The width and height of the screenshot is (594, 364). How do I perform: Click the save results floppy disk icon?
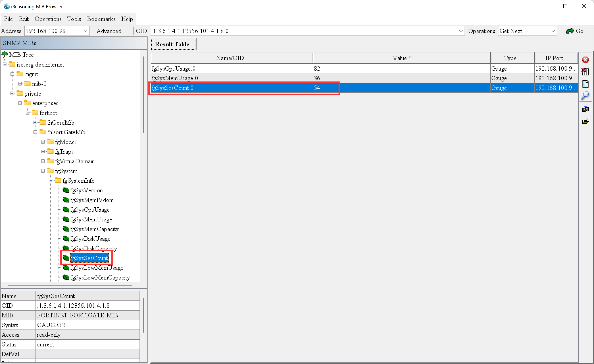coord(585,109)
